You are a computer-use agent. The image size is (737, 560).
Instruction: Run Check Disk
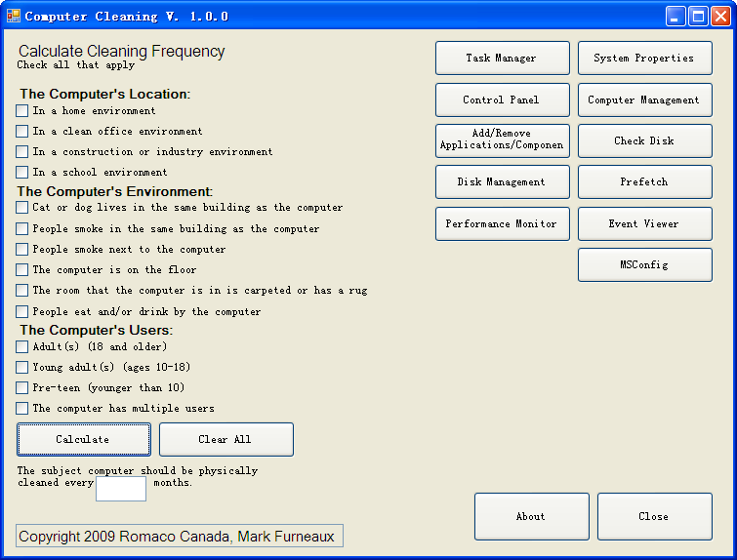(x=644, y=140)
